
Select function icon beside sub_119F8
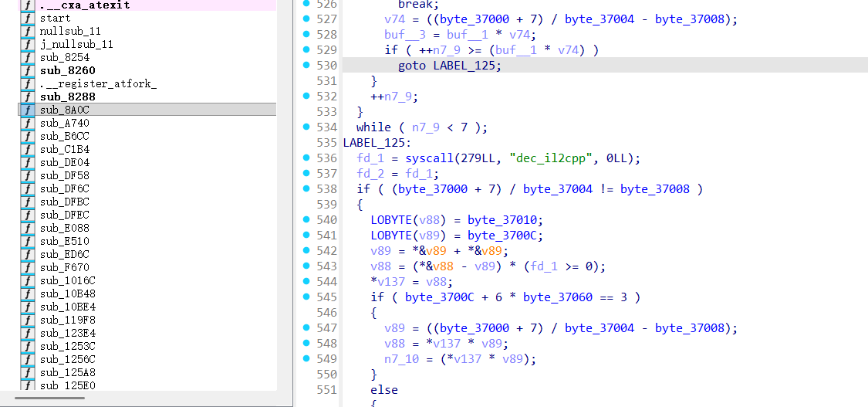click(x=28, y=320)
